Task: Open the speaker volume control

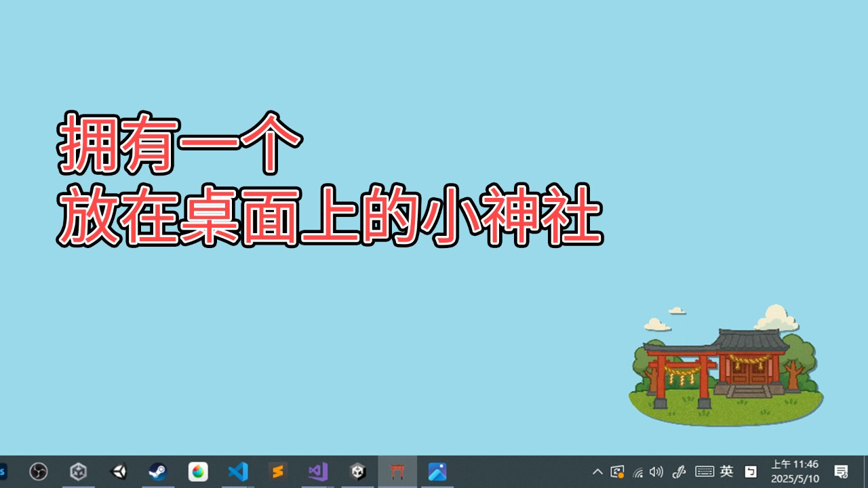Action: (x=656, y=472)
